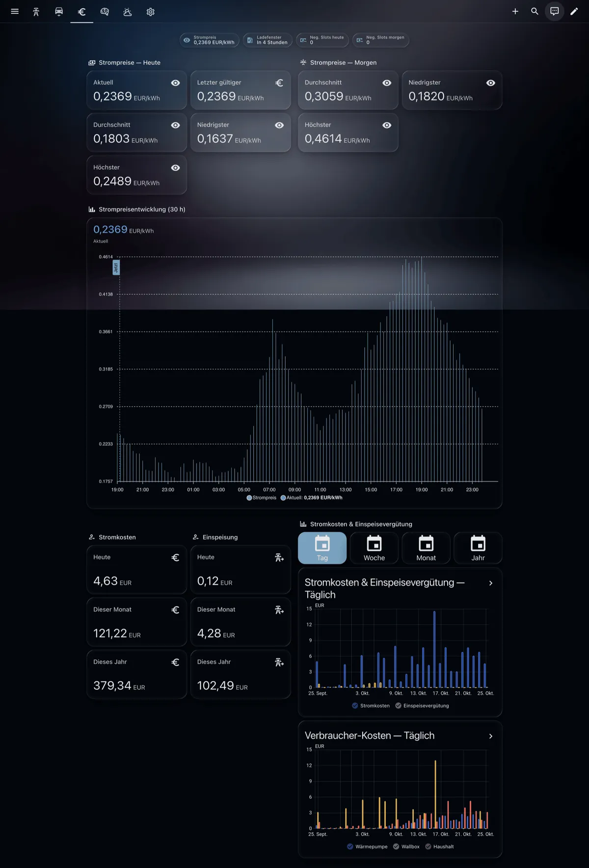
Task: Click the Einspeisung section heading icon
Action: [196, 537]
